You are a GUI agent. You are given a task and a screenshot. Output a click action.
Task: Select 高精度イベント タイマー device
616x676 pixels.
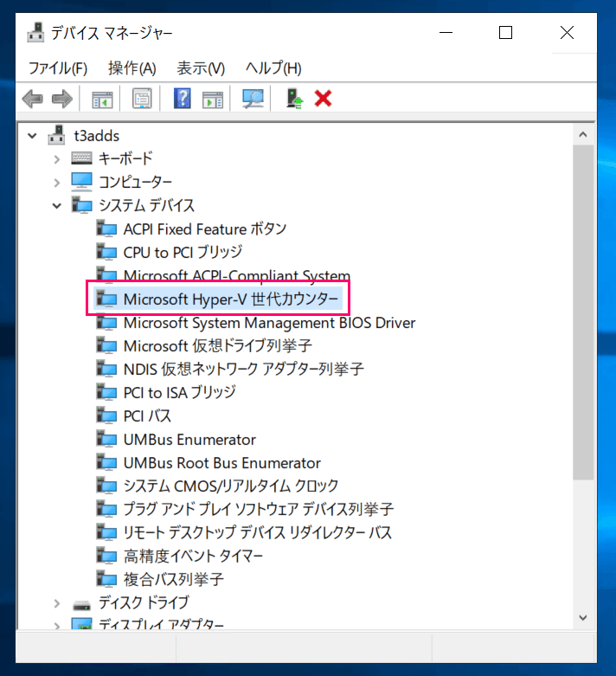point(193,557)
